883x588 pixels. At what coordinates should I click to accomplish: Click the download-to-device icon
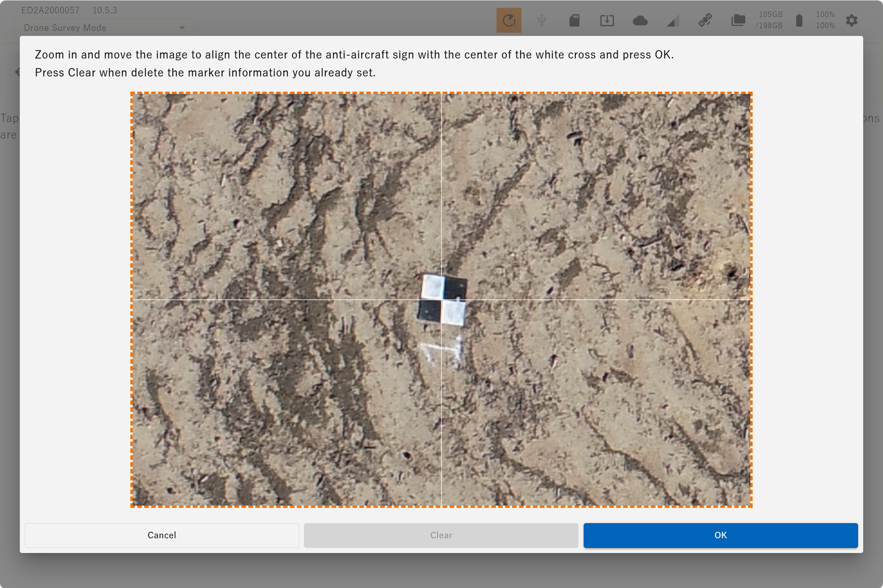point(607,20)
